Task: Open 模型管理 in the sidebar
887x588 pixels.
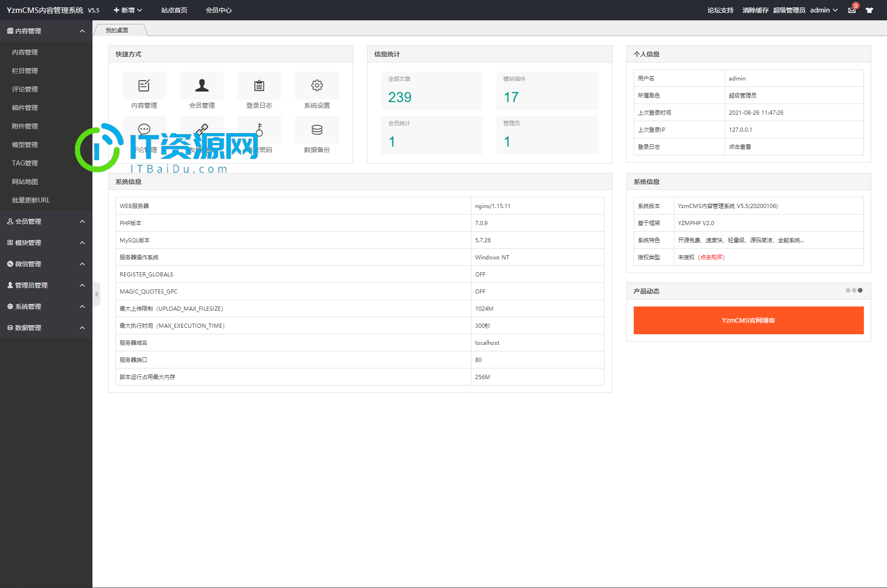Action: tap(25, 145)
